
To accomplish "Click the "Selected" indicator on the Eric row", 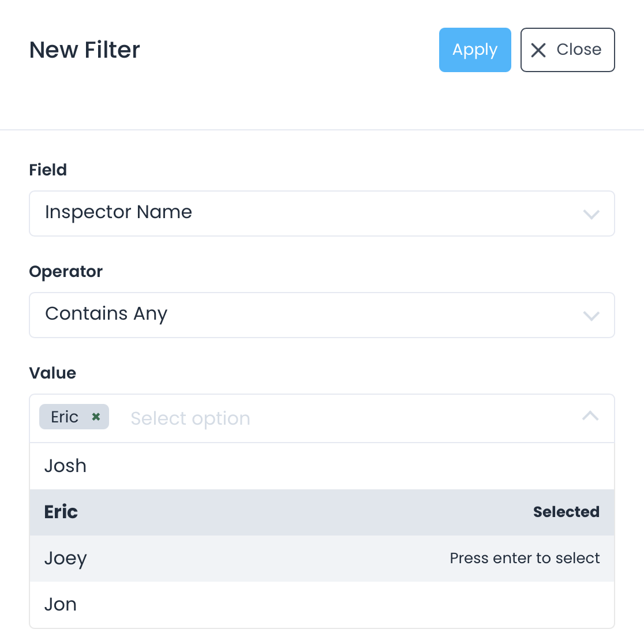I will (566, 512).
